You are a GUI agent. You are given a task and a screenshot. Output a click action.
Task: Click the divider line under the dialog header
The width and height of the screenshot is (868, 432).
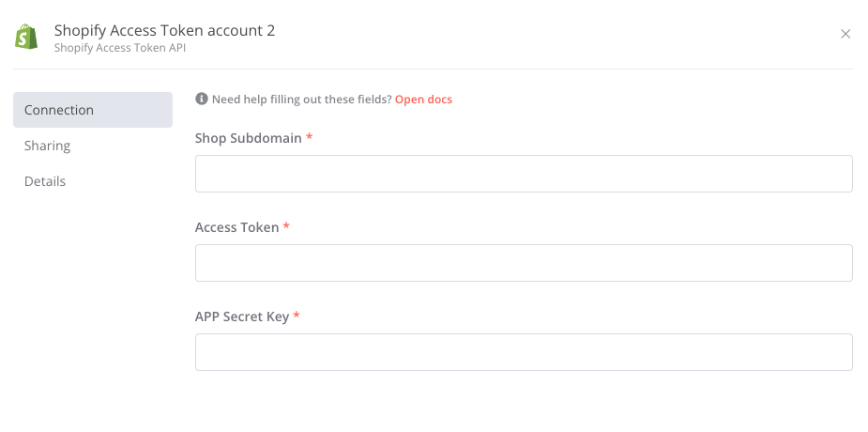coord(433,69)
